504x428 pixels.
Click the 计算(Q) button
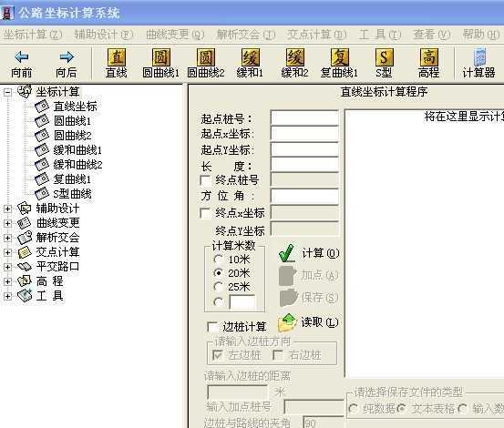click(309, 253)
